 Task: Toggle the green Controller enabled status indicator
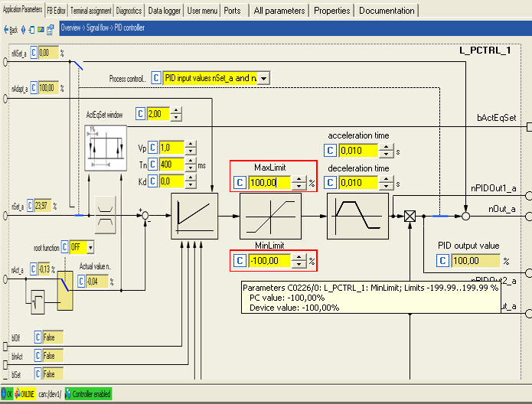[87, 394]
